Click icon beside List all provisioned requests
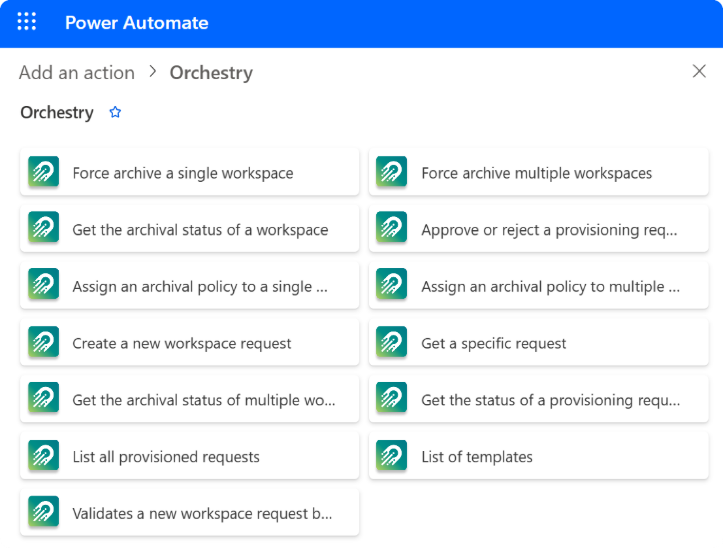 [x=43, y=455]
